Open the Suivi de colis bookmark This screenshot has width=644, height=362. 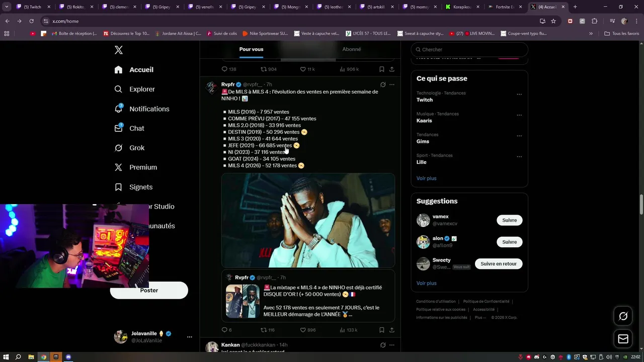click(221, 34)
